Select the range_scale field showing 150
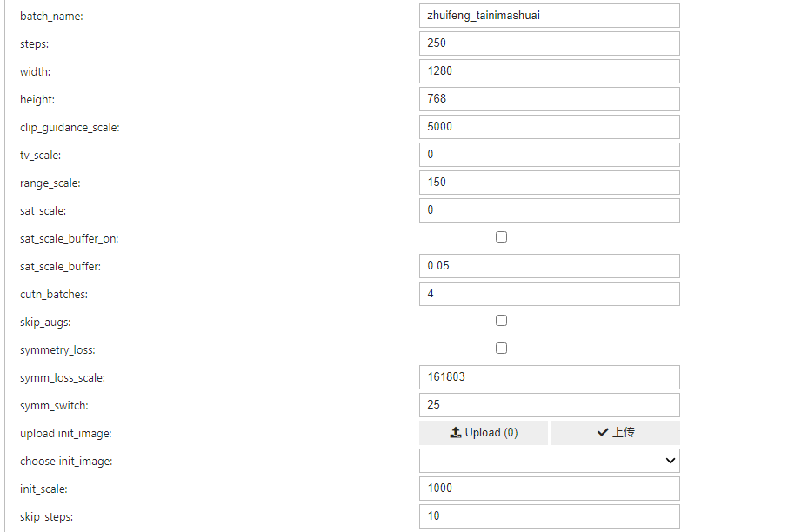 549,182
